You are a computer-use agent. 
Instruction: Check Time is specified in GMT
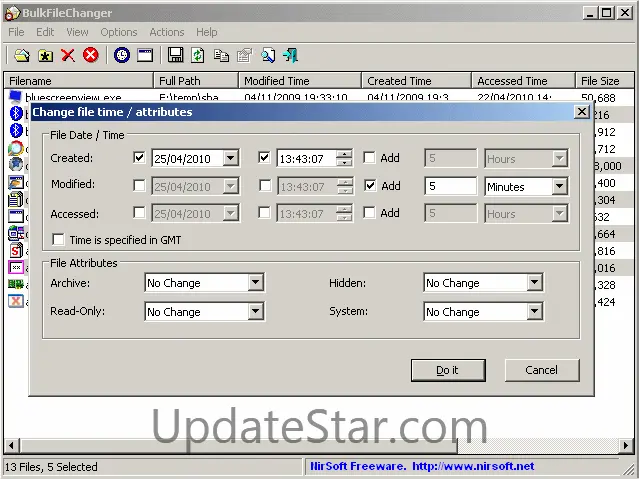pyautogui.click(x=58, y=239)
